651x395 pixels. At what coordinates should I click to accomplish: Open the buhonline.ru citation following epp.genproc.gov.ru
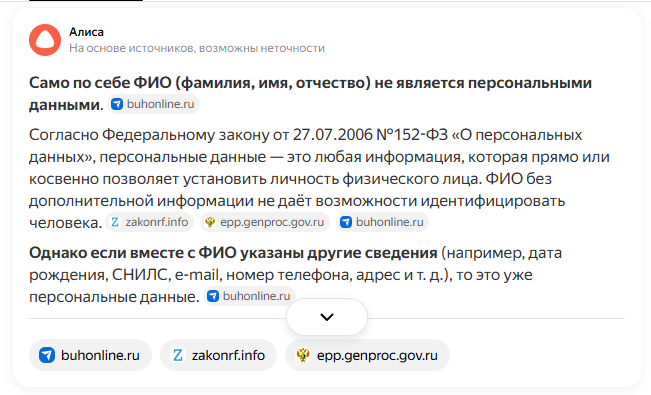click(x=382, y=222)
